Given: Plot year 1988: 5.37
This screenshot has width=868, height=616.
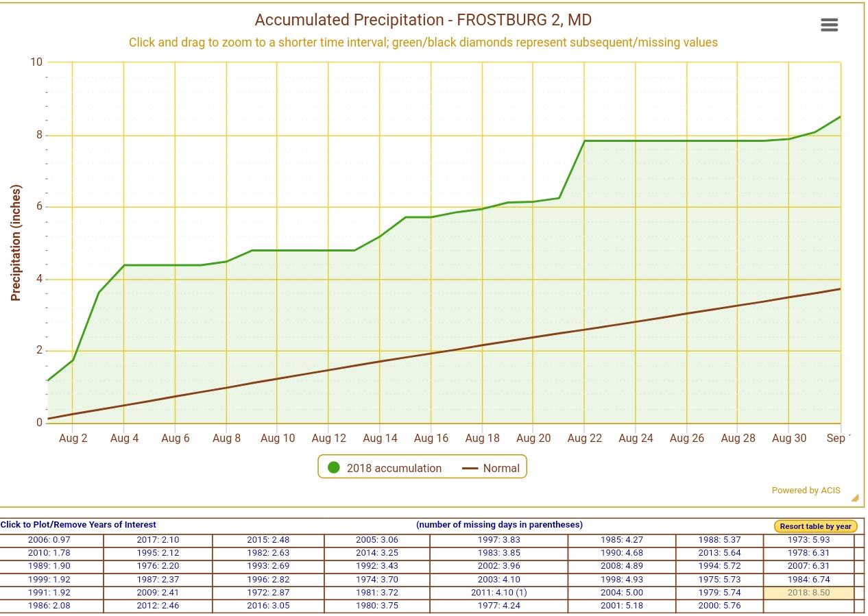Looking at the screenshot, I should (x=719, y=540).
